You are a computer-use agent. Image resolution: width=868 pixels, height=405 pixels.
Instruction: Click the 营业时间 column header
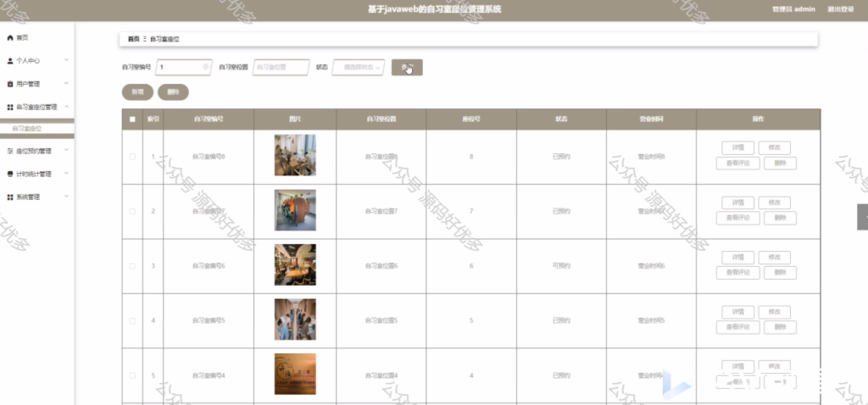(651, 119)
